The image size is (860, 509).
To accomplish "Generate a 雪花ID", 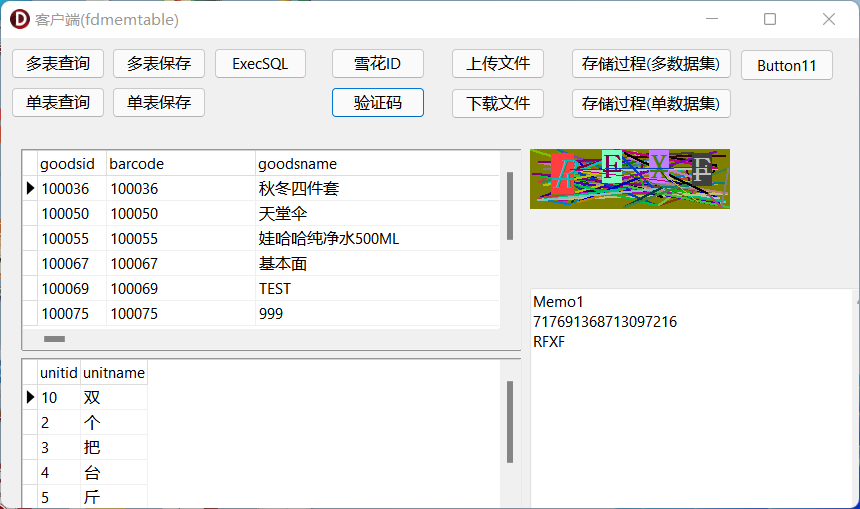I will (x=377, y=64).
